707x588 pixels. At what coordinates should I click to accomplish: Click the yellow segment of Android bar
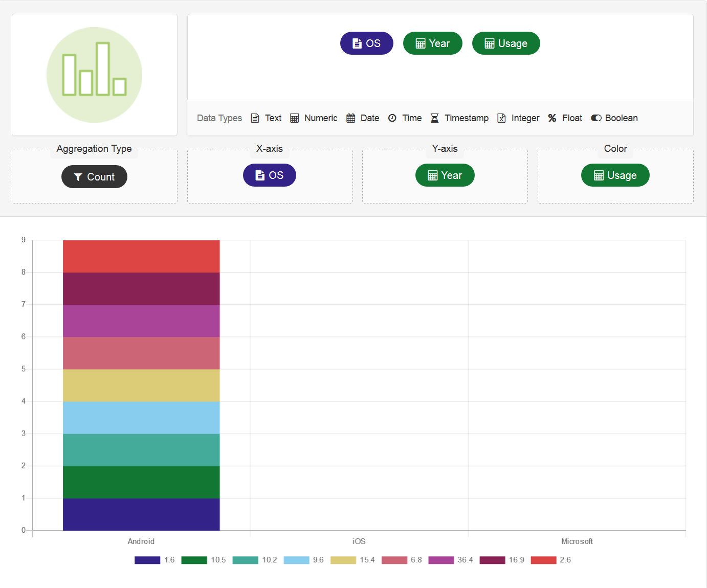(141, 386)
